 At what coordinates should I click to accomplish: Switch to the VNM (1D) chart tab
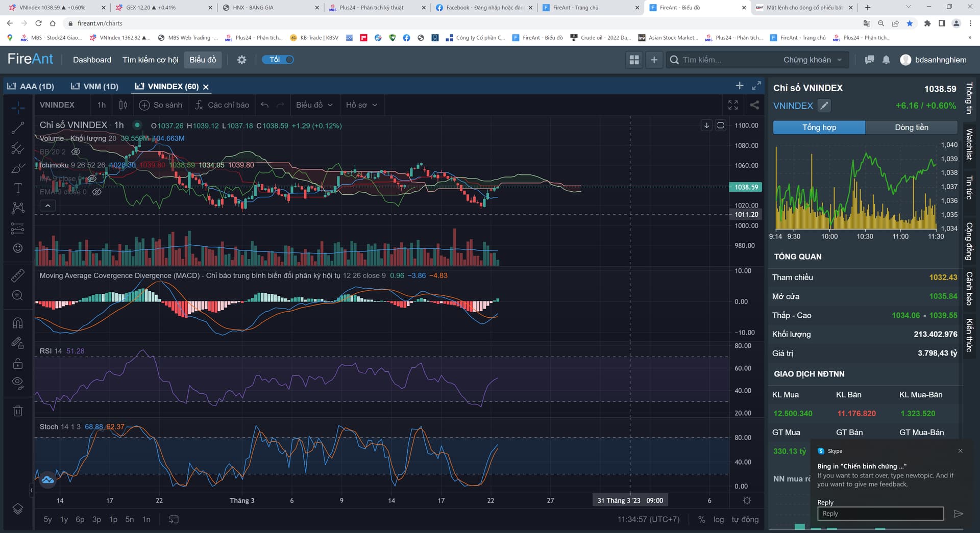pos(94,86)
